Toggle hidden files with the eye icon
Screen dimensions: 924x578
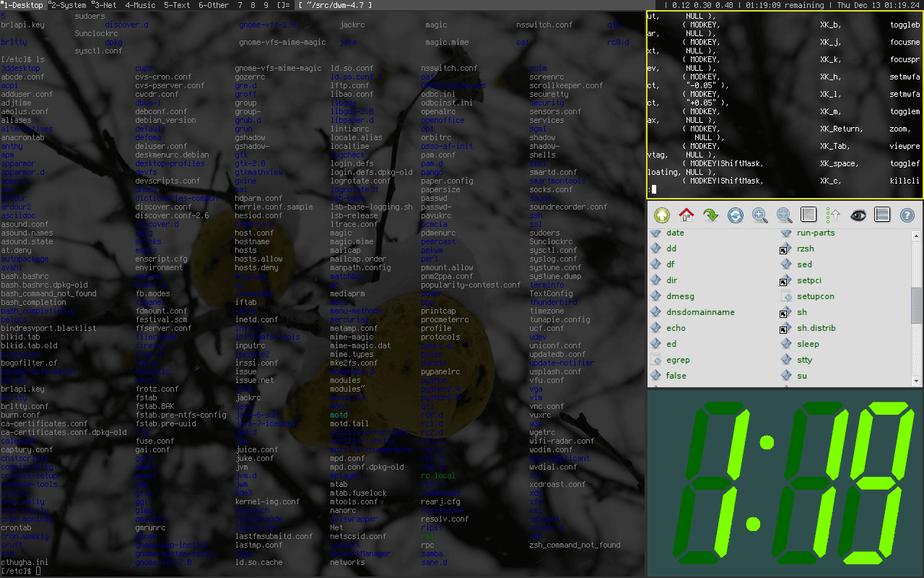858,215
